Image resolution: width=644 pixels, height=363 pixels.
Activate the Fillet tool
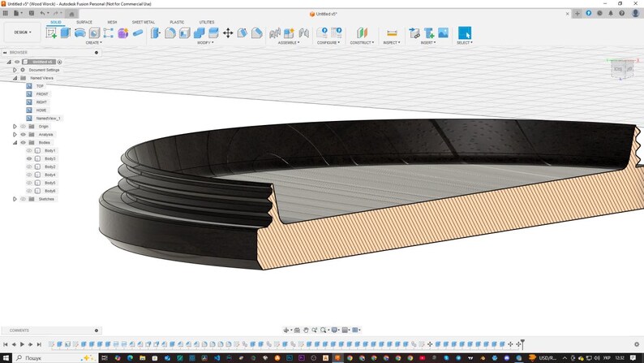click(170, 32)
